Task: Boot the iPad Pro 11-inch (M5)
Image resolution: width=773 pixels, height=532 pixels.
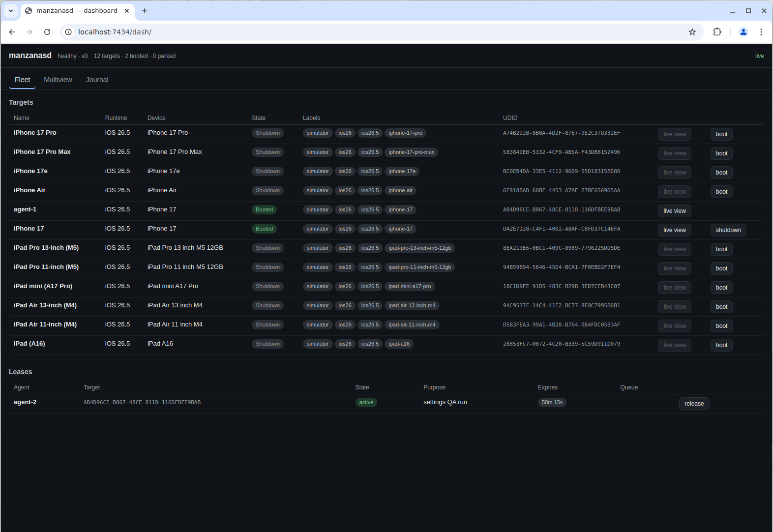Action: point(721,268)
